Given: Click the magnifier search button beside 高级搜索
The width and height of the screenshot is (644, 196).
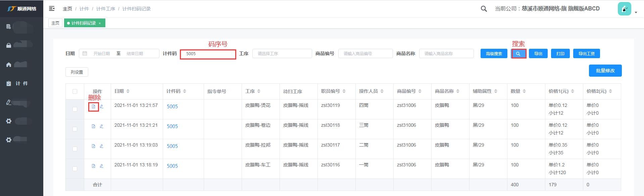Looking at the screenshot, I should tap(518, 54).
